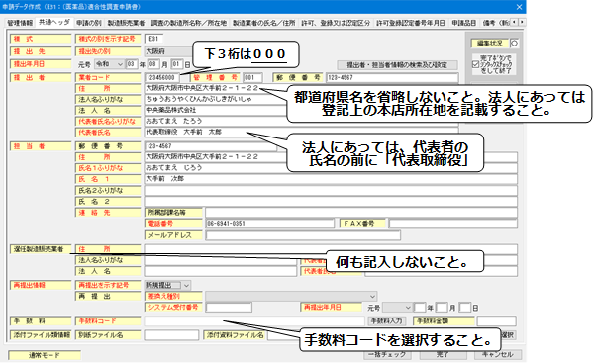Viewport: 594px width, 364px height.
Task: Open the 提出年月日 元号 dropdown showing 令和
Action: point(109,64)
